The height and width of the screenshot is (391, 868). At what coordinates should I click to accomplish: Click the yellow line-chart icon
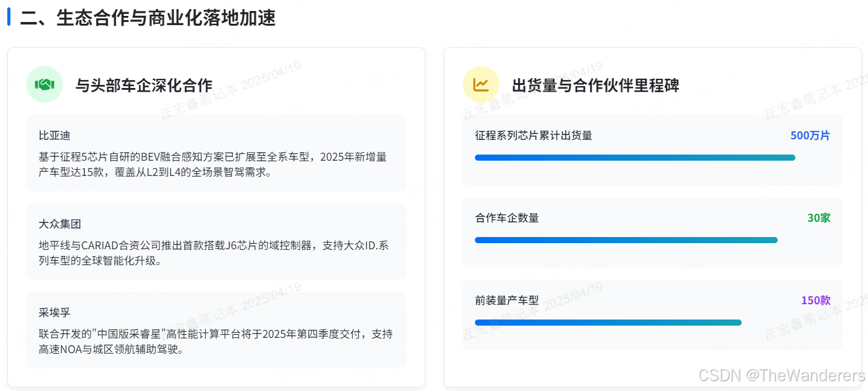point(480,84)
